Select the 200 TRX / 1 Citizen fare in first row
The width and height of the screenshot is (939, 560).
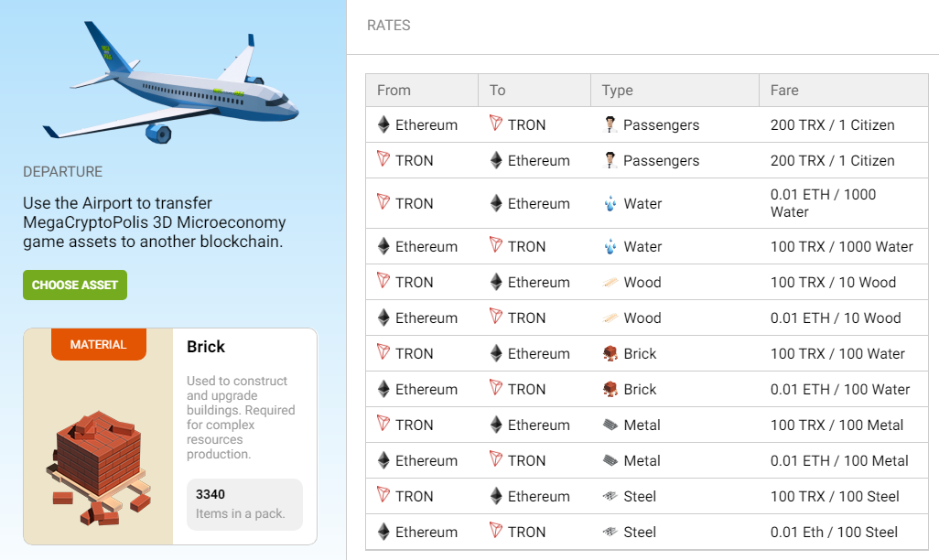tap(833, 125)
